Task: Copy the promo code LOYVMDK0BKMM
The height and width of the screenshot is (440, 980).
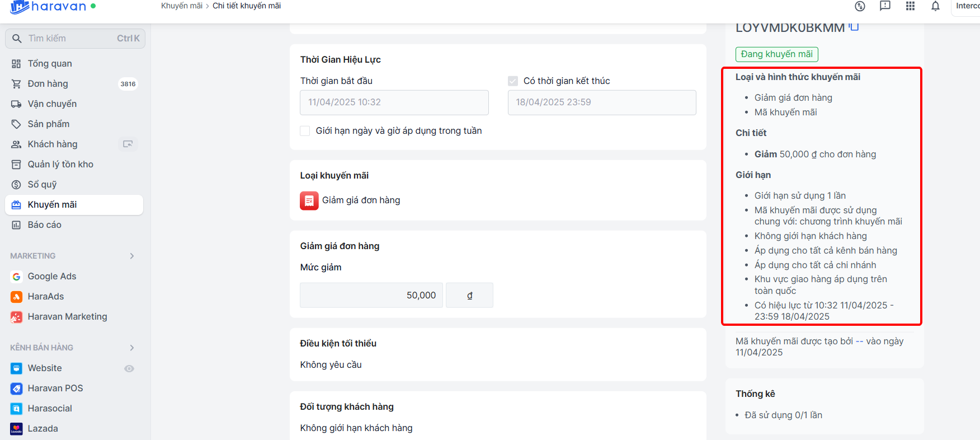Action: (x=854, y=26)
